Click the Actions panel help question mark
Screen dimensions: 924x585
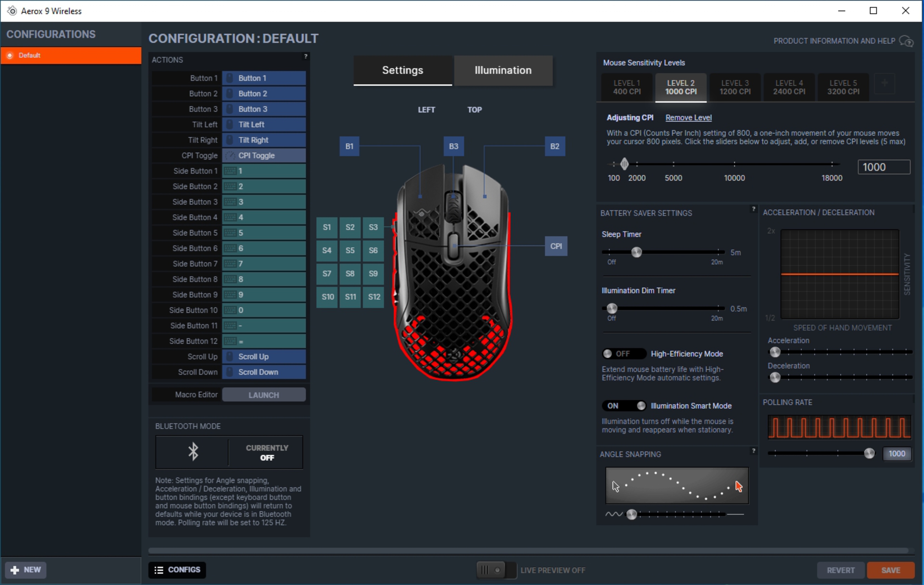(305, 56)
